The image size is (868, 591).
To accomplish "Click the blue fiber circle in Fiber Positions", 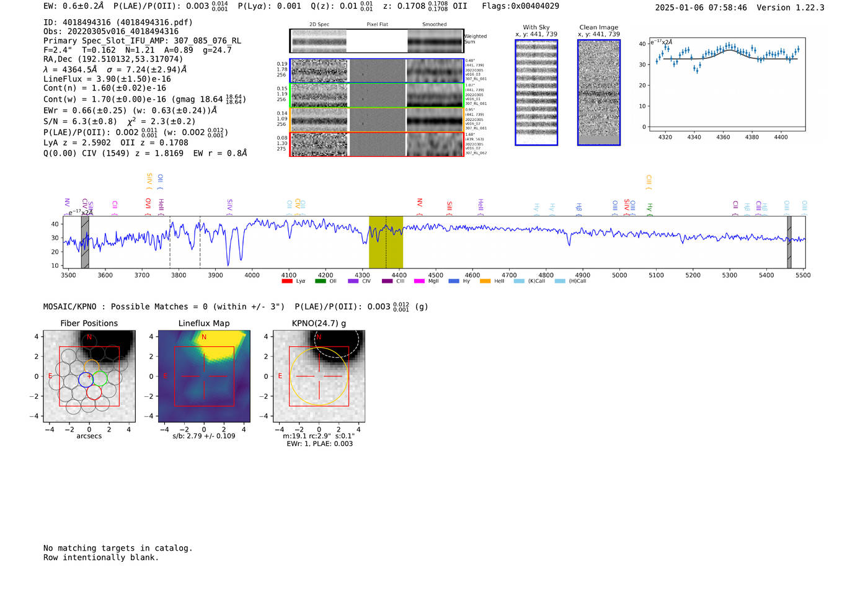I will 86,380.
